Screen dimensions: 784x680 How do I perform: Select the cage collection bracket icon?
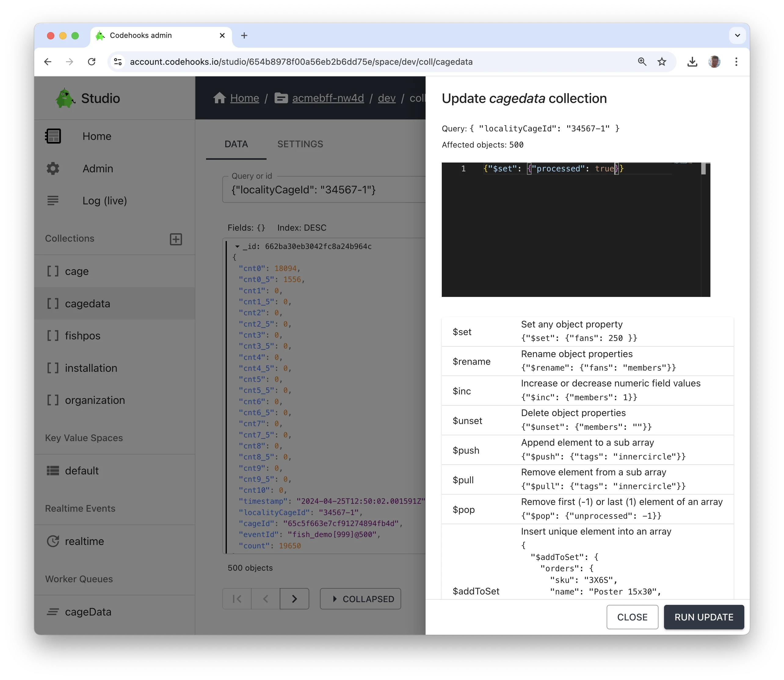pyautogui.click(x=53, y=271)
